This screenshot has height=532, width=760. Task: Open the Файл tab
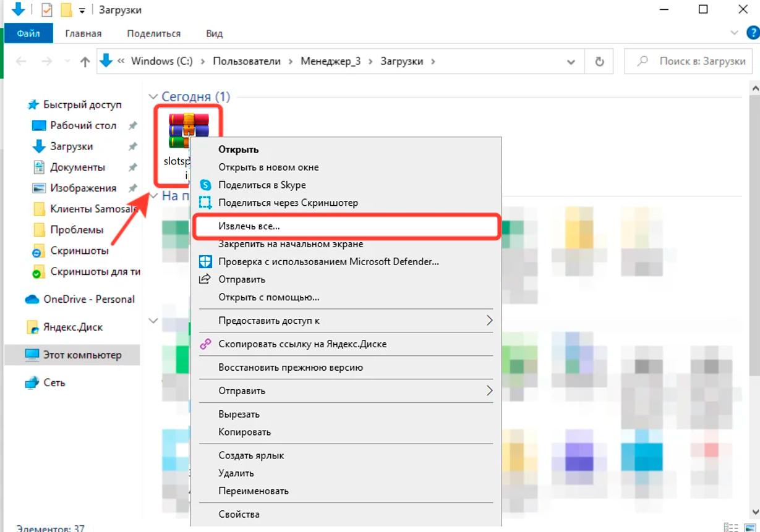coord(28,33)
